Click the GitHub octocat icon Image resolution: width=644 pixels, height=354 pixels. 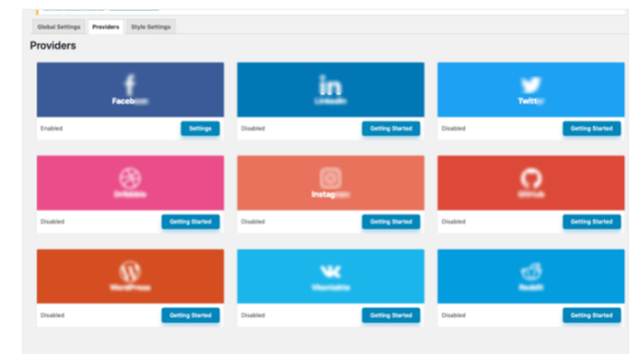531,178
